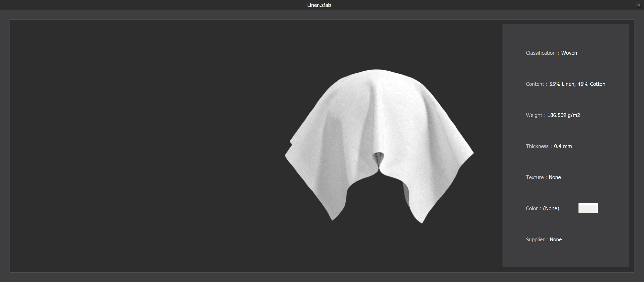
Task: Click the '0.4 mm' thickness value
Action: (563, 146)
